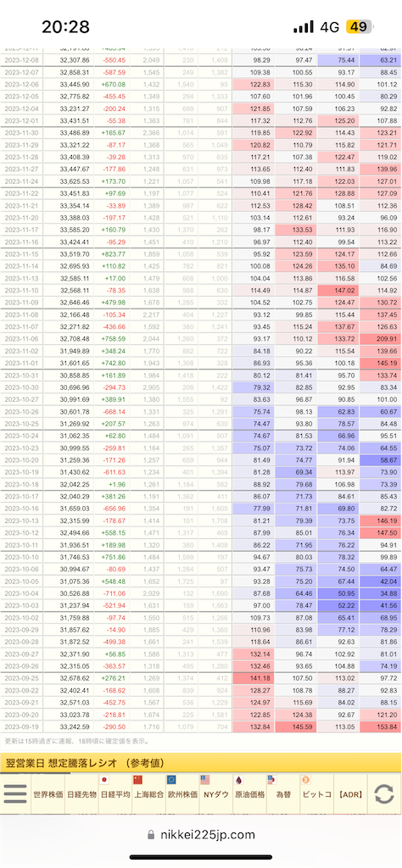Open the 【ADR】 tab
The width and height of the screenshot is (402, 868).
pyautogui.click(x=350, y=793)
